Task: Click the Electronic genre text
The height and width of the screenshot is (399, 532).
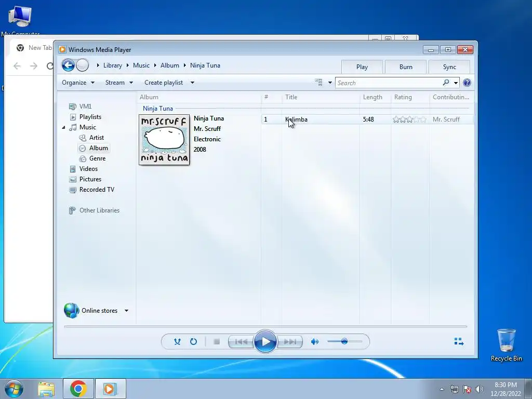Action: pyautogui.click(x=207, y=139)
